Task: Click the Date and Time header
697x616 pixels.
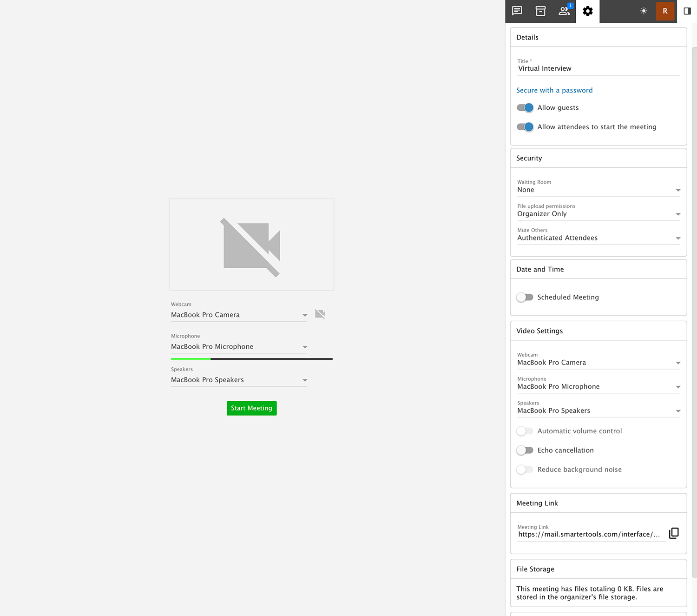Action: [598, 269]
